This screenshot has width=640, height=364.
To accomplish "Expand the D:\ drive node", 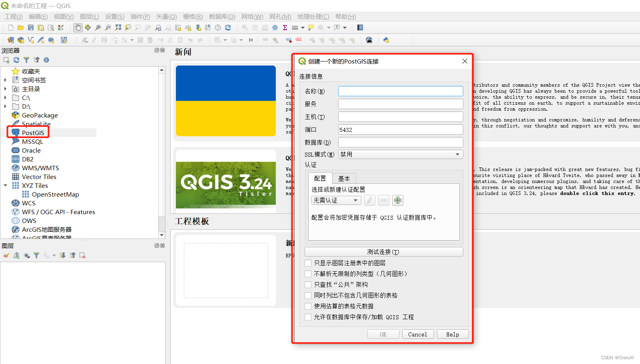I will [x=5, y=106].
